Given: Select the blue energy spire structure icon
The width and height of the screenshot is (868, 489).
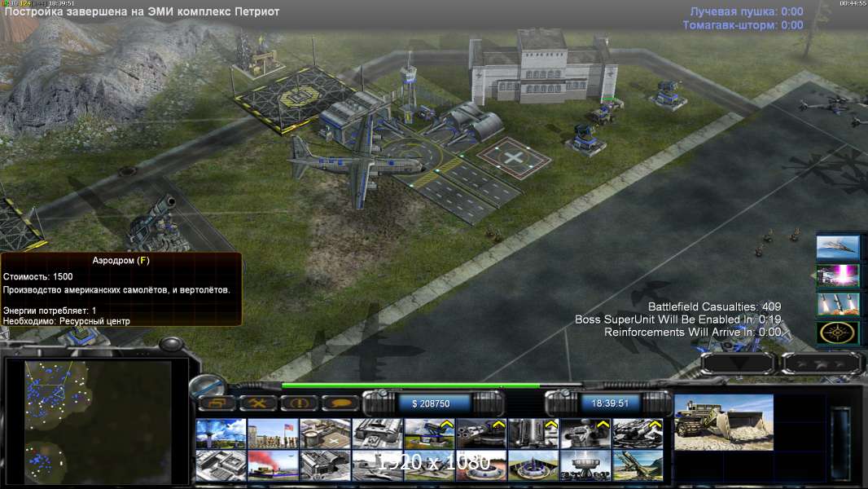Looking at the screenshot, I should (533, 465).
